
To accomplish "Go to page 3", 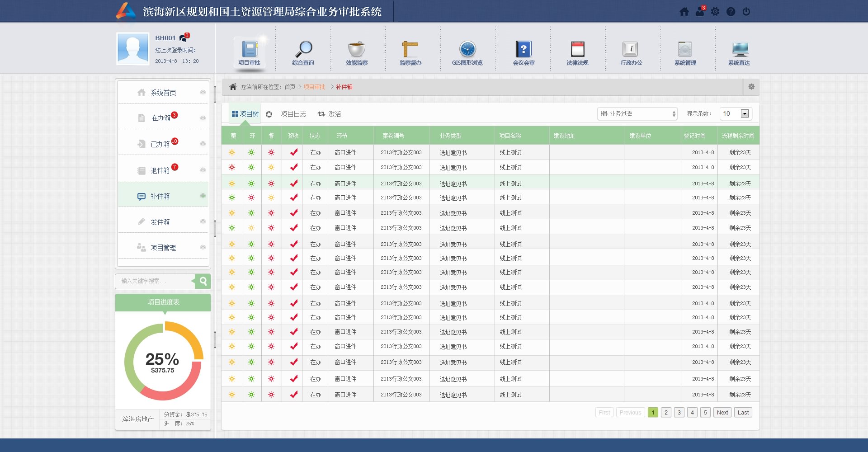I will [679, 412].
